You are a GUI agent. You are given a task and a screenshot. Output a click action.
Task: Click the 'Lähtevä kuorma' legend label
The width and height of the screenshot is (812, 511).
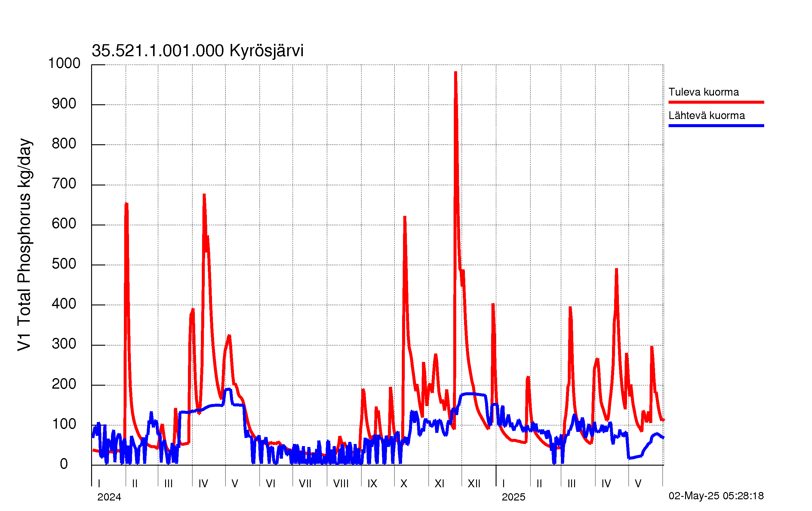coord(706,116)
